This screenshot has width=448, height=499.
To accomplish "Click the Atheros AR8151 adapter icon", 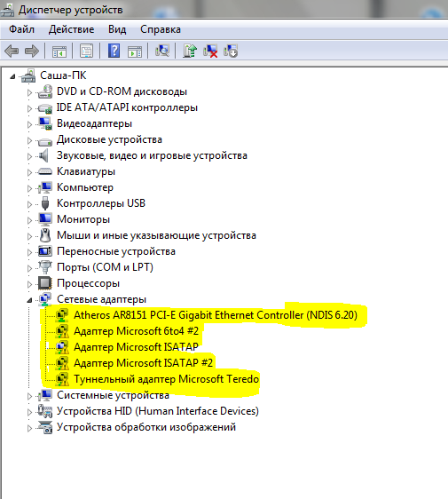I will pyautogui.click(x=62, y=315).
